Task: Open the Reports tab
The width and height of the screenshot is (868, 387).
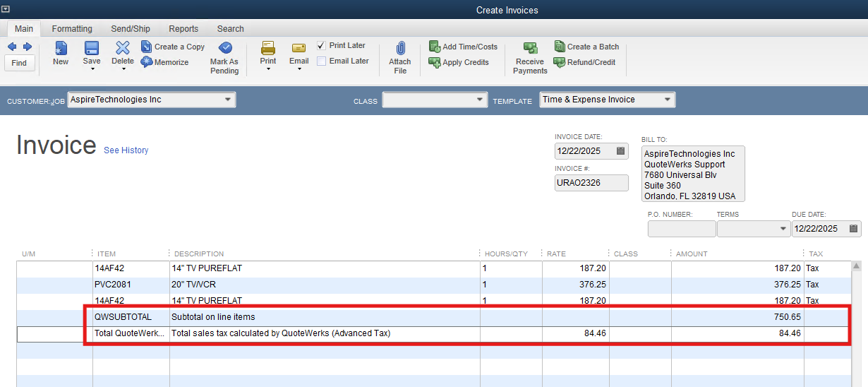Action: pos(183,29)
